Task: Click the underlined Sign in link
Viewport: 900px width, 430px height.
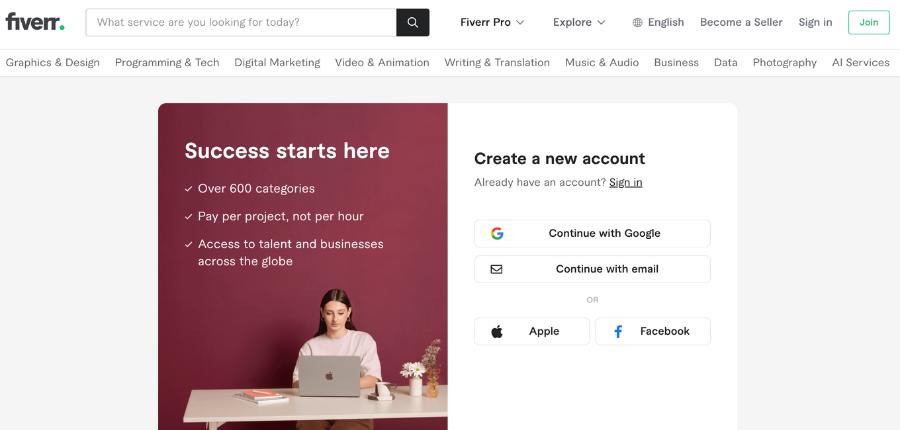Action: tap(626, 182)
